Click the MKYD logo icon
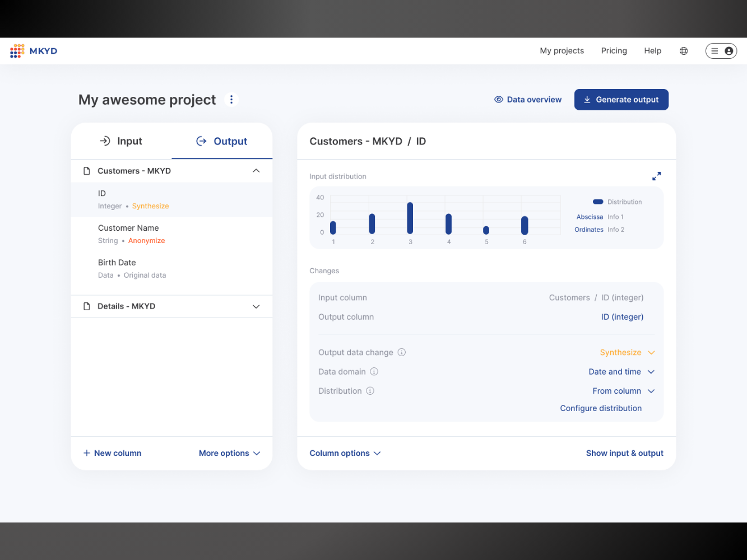 pyautogui.click(x=17, y=50)
